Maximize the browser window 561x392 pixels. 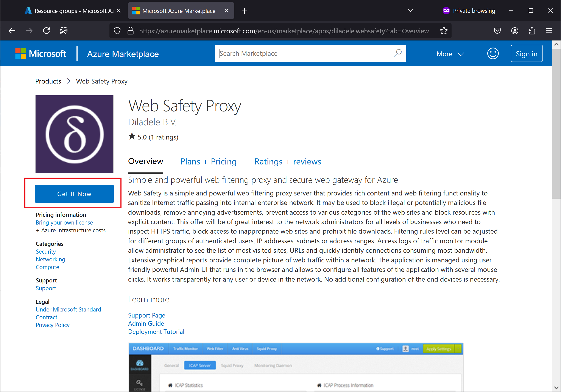point(531,11)
